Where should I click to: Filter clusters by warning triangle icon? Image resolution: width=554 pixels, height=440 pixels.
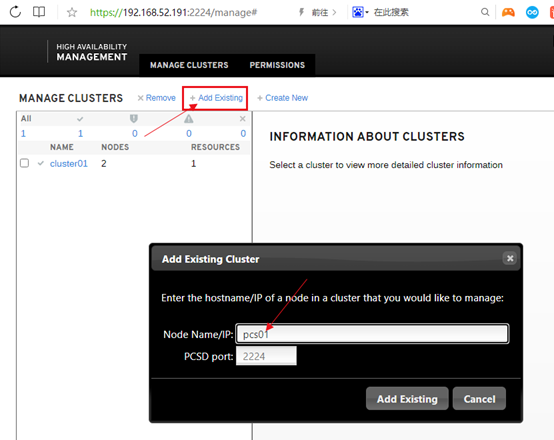click(189, 119)
